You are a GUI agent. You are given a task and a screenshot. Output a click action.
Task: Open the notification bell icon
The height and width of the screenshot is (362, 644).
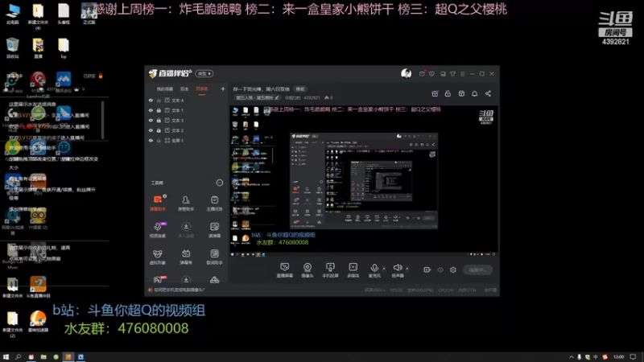click(x=474, y=93)
